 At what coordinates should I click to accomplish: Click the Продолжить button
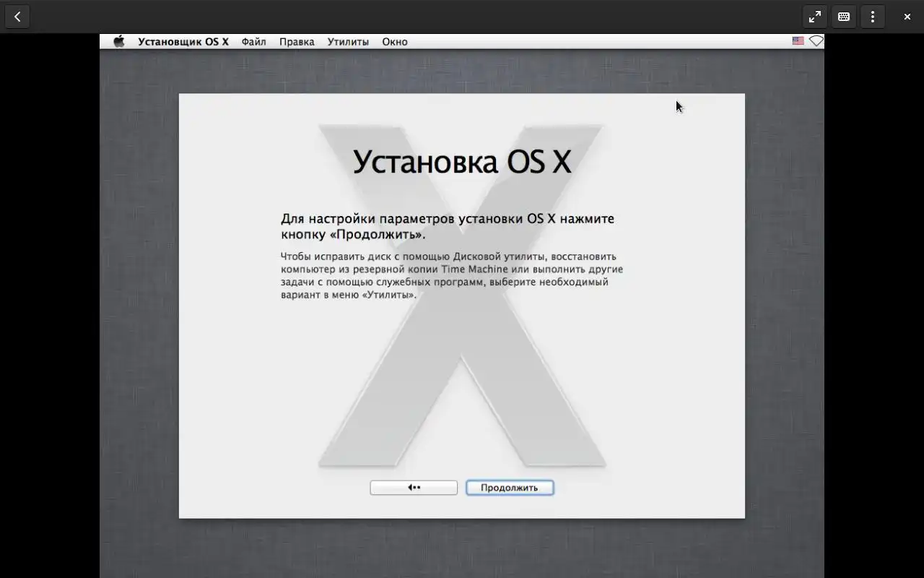pyautogui.click(x=510, y=488)
